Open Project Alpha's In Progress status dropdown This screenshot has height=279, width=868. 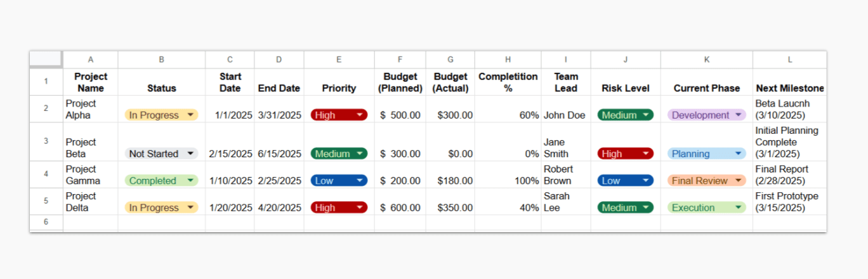[161, 115]
